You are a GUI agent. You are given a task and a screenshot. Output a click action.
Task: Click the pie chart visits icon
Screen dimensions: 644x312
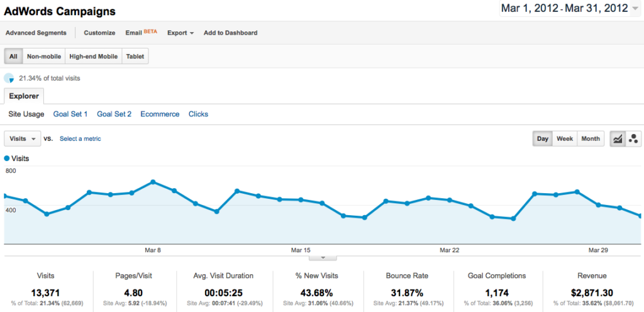(x=9, y=78)
